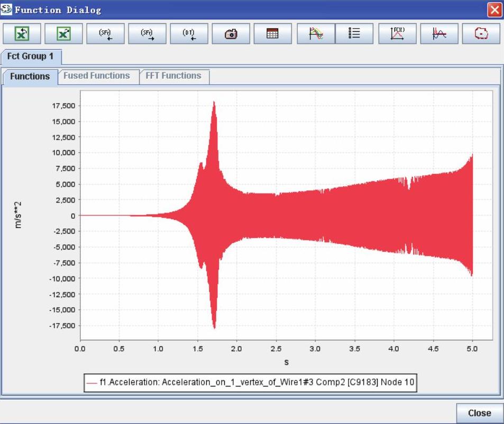Image resolution: width=504 pixels, height=424 pixels.
Task: Open the Fused Functions tab
Action: pos(97,76)
